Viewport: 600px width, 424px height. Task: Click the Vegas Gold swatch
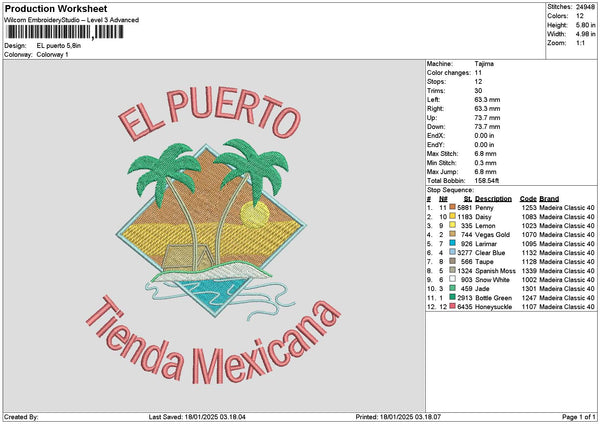point(452,235)
